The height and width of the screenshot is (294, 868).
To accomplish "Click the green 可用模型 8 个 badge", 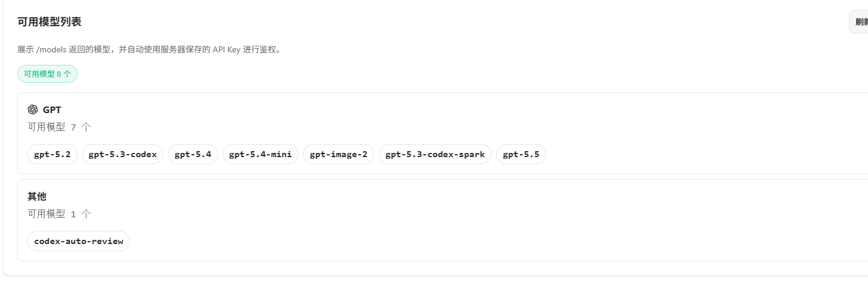I will [x=47, y=74].
